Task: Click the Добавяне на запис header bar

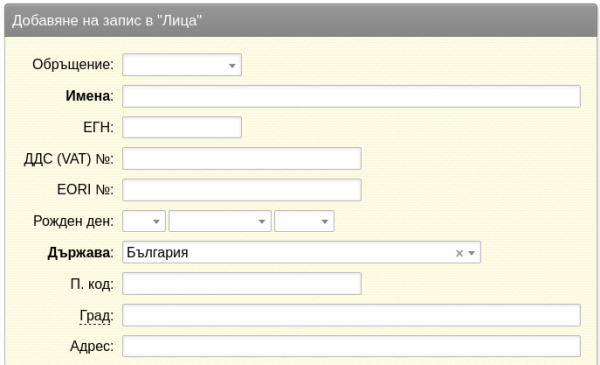Action: pyautogui.click(x=300, y=20)
